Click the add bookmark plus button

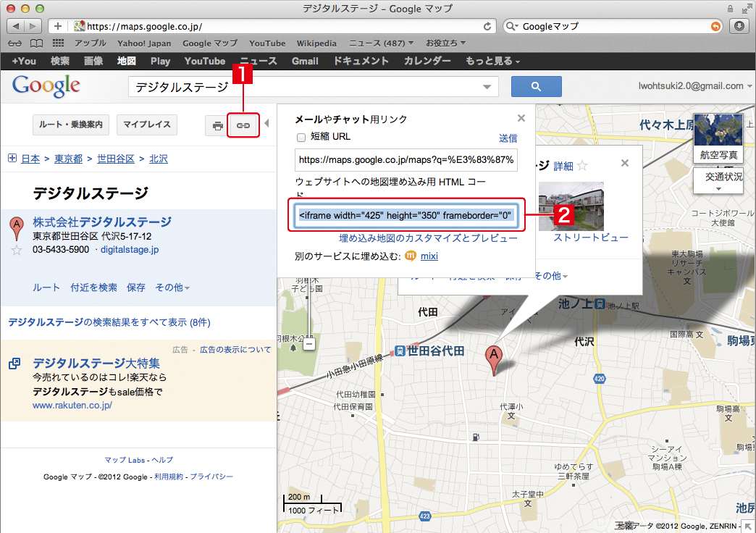coord(58,26)
